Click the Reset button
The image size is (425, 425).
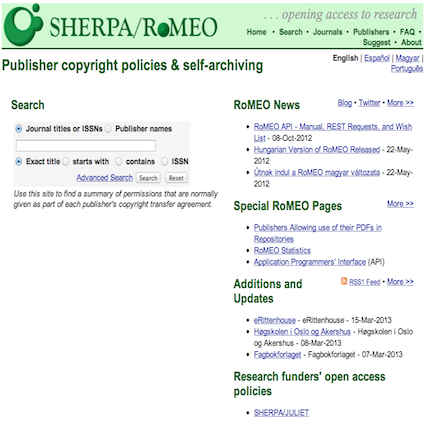(176, 178)
